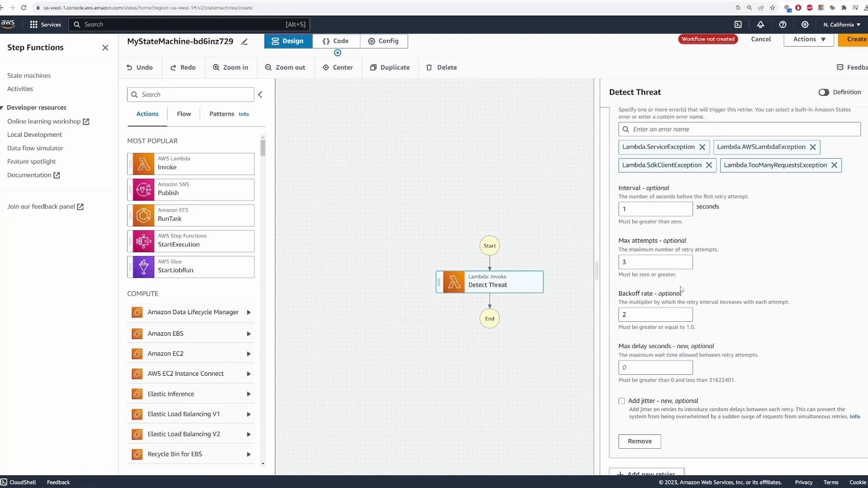Close the Step Functions side navigation
Viewport: 868px width, 488px height.
(105, 47)
